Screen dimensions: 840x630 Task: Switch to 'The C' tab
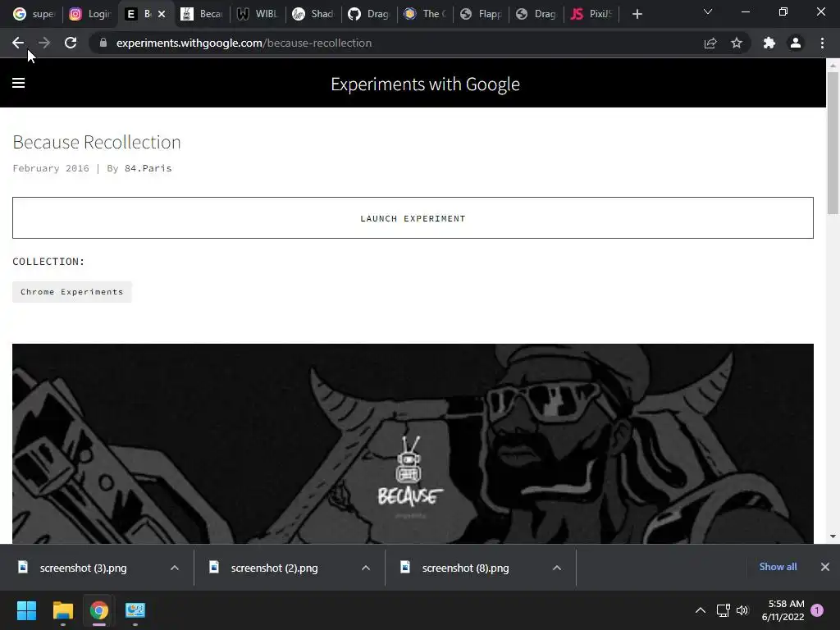pyautogui.click(x=424, y=14)
